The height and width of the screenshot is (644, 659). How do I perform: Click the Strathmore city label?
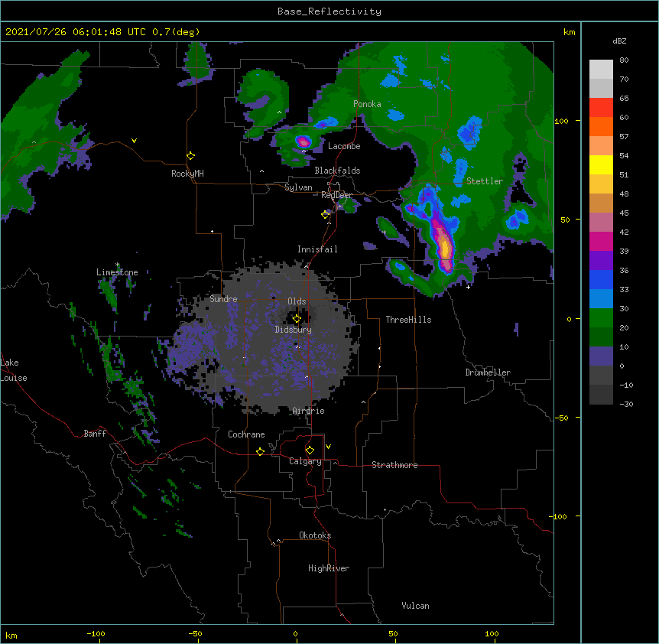click(394, 465)
